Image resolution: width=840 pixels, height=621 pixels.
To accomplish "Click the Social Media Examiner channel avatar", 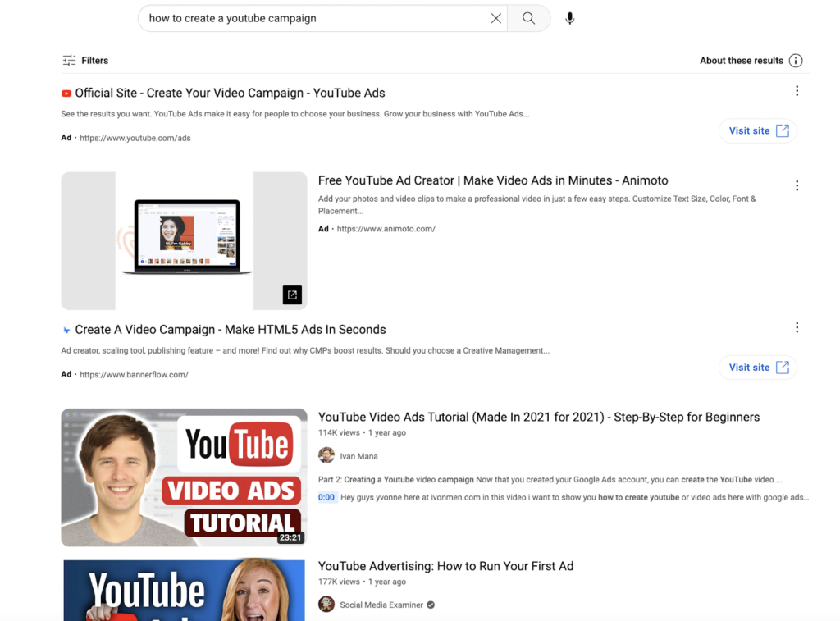I will (x=326, y=605).
